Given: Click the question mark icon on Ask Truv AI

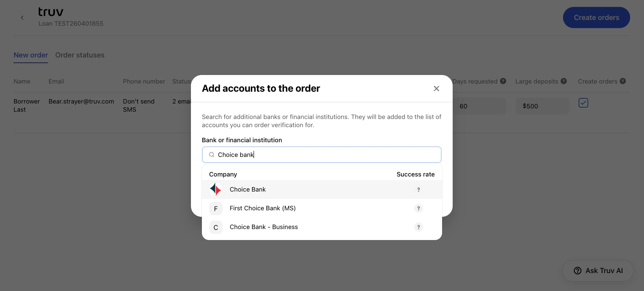Looking at the screenshot, I should [578, 270].
